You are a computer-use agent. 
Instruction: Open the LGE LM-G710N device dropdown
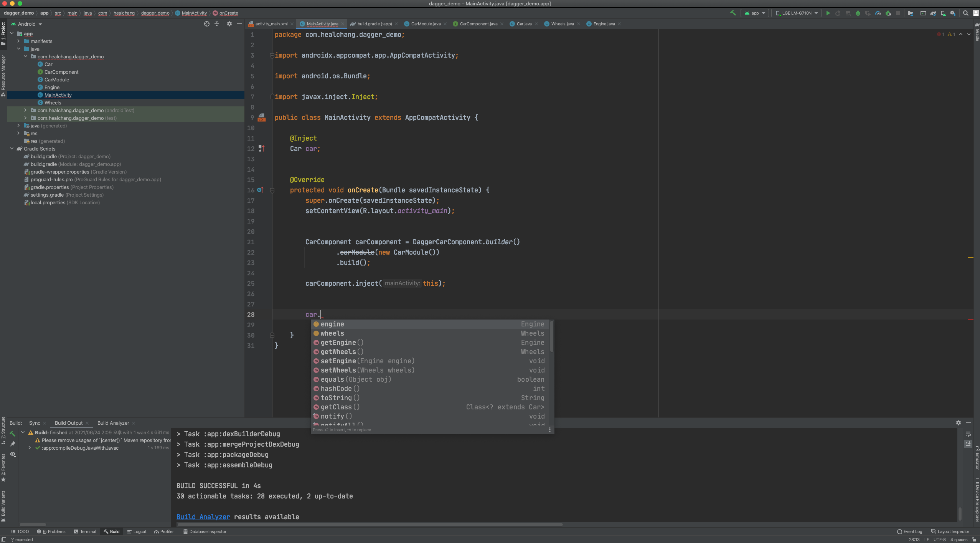coord(797,13)
